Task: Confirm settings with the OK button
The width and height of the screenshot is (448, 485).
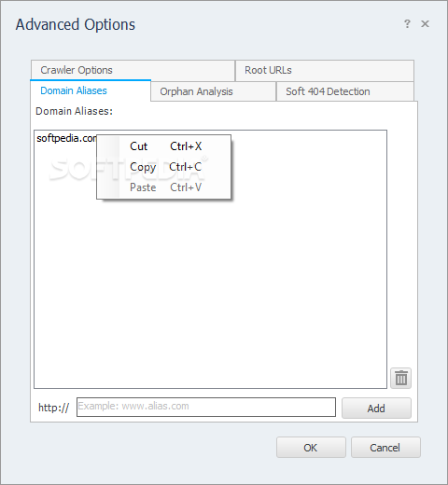Action: pos(311,448)
